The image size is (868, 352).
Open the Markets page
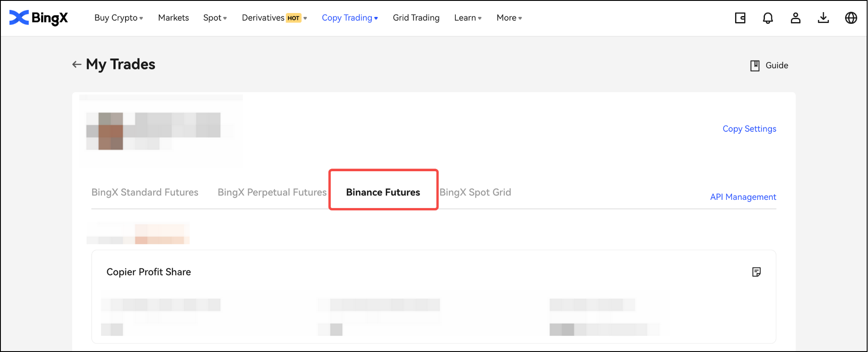pos(173,18)
